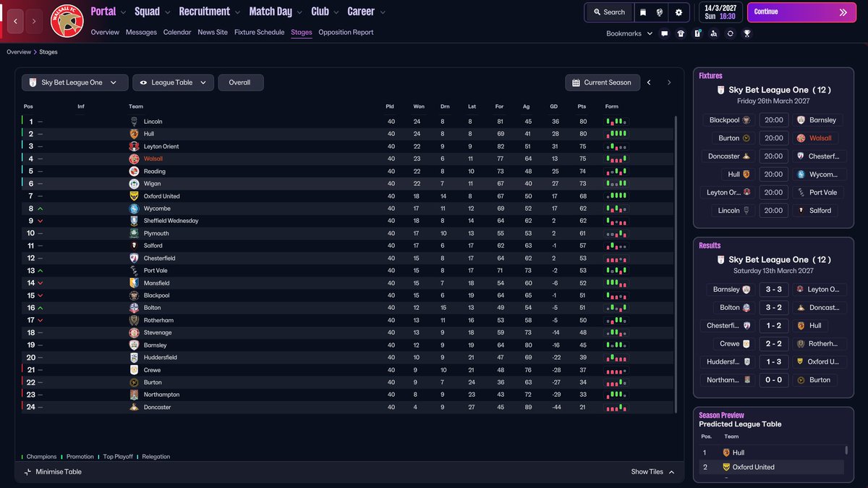
Task: Open the bookmark flag icon
Action: 642,12
